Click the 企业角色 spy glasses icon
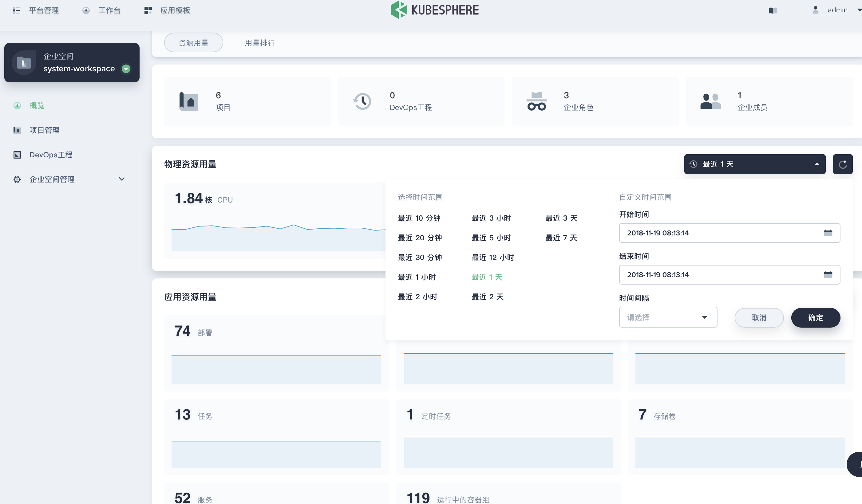862x504 pixels. coord(537,101)
